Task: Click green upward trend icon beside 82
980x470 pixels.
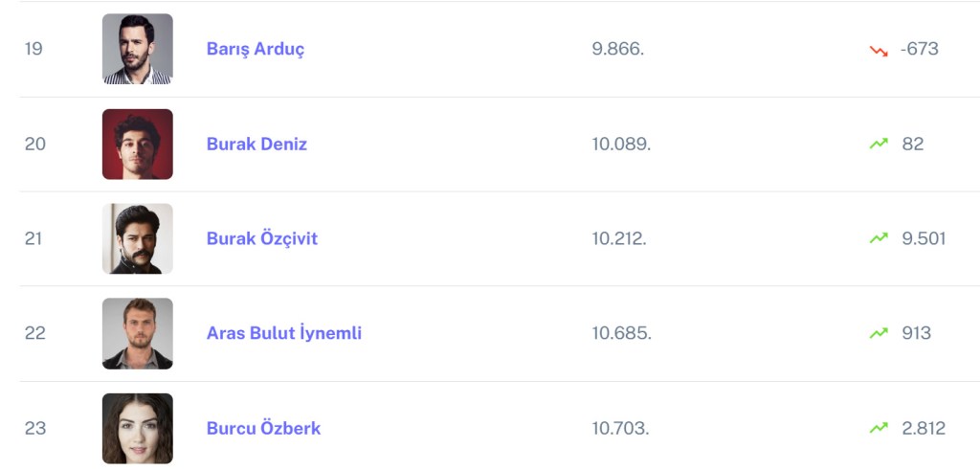Action: [879, 144]
